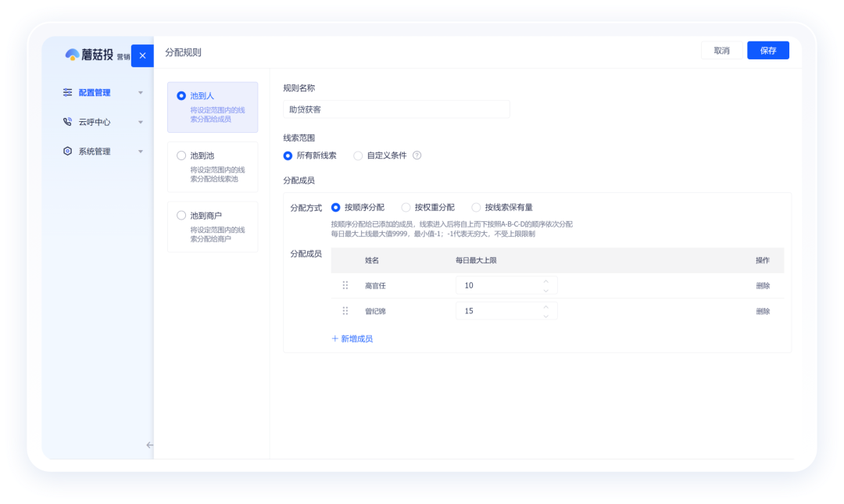Click the 规则名称 input containing 助贷获客

pyautogui.click(x=396, y=109)
